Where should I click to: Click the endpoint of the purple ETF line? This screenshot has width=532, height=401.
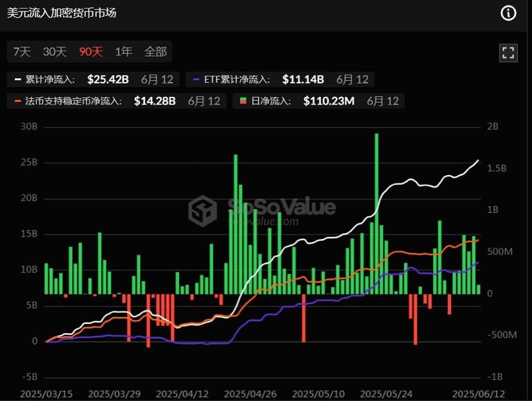(x=478, y=262)
